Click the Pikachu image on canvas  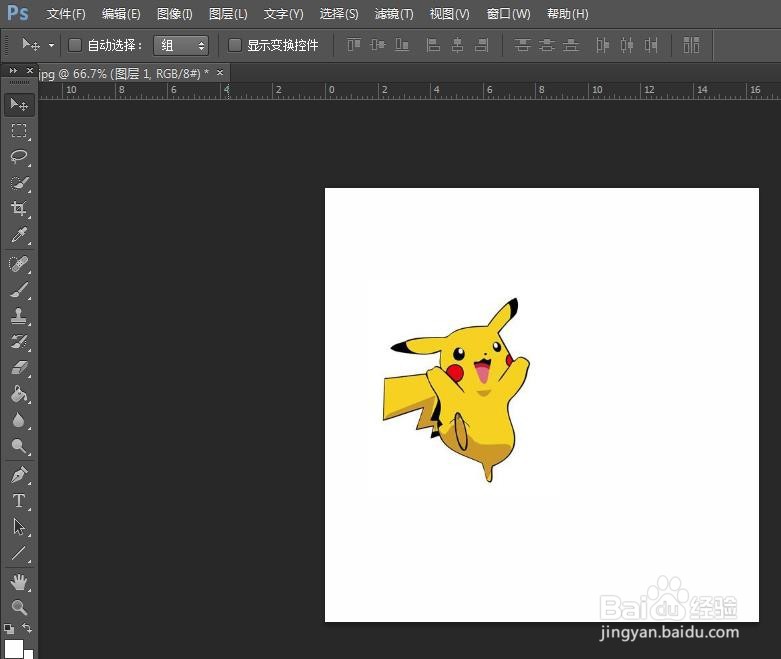click(456, 391)
